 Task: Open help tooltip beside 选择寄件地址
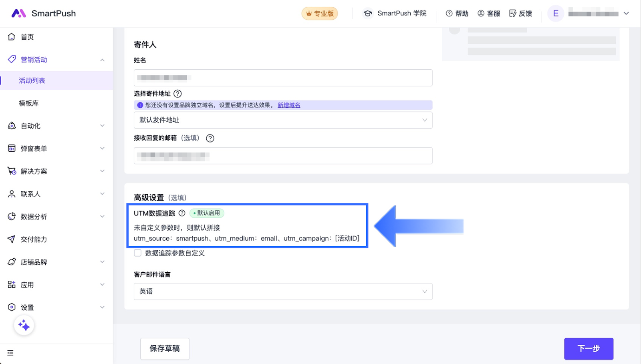177,94
